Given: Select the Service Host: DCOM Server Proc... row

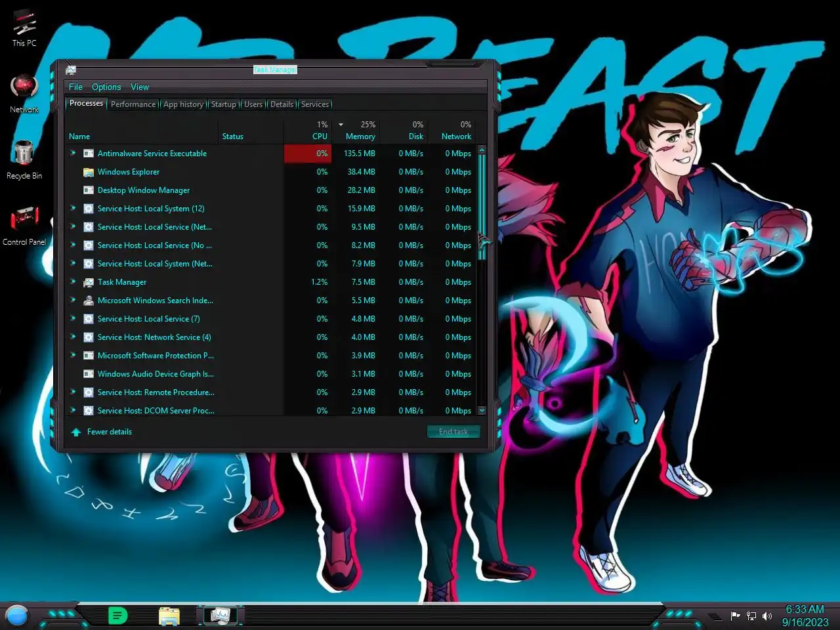Looking at the screenshot, I should pos(272,411).
